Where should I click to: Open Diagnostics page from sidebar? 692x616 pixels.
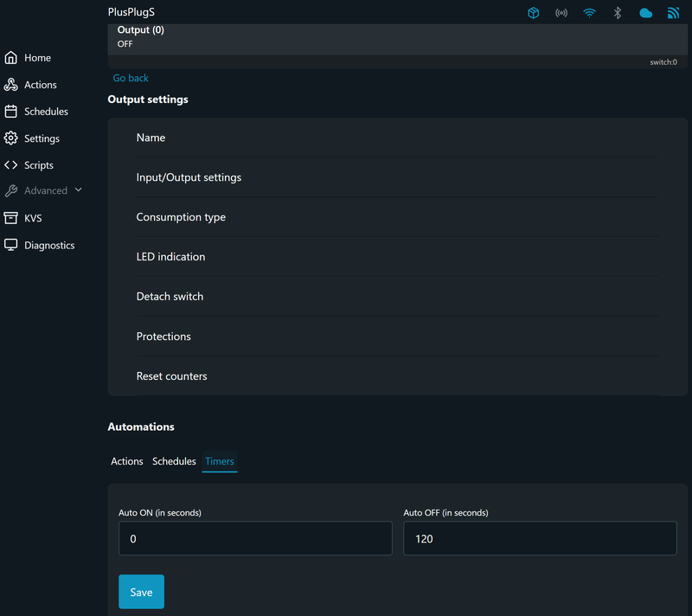(49, 246)
